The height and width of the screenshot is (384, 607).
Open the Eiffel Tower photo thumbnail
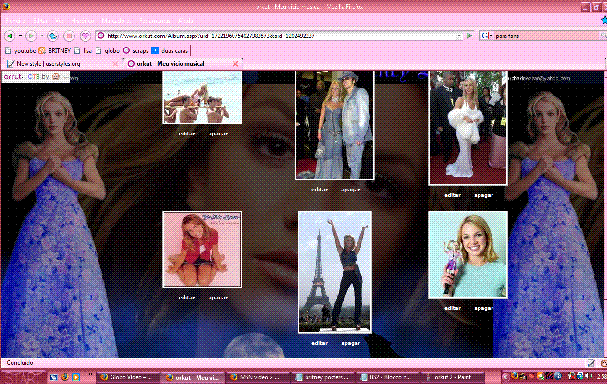click(335, 272)
